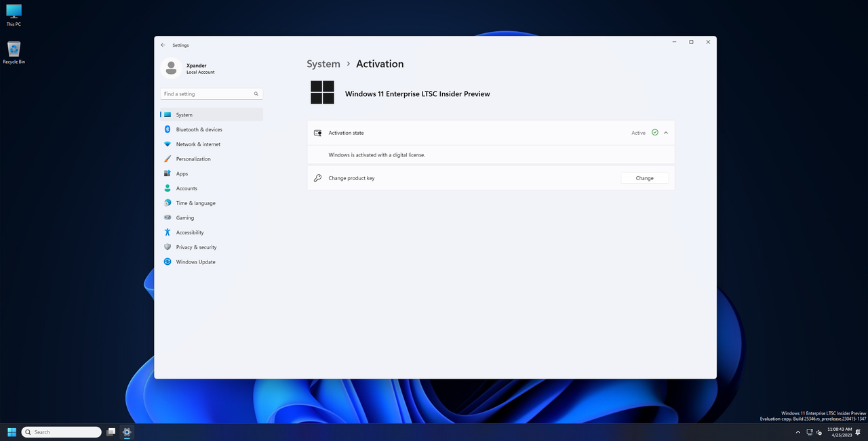This screenshot has width=868, height=441.
Task: Open System settings in sidebar
Action: click(x=212, y=114)
